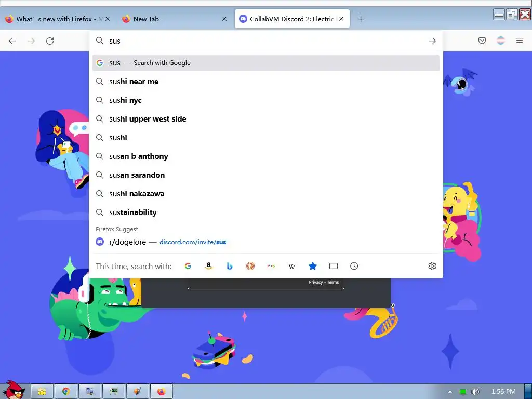The image size is (532, 399).
Task: Search this time with eBay icon
Action: (271, 266)
